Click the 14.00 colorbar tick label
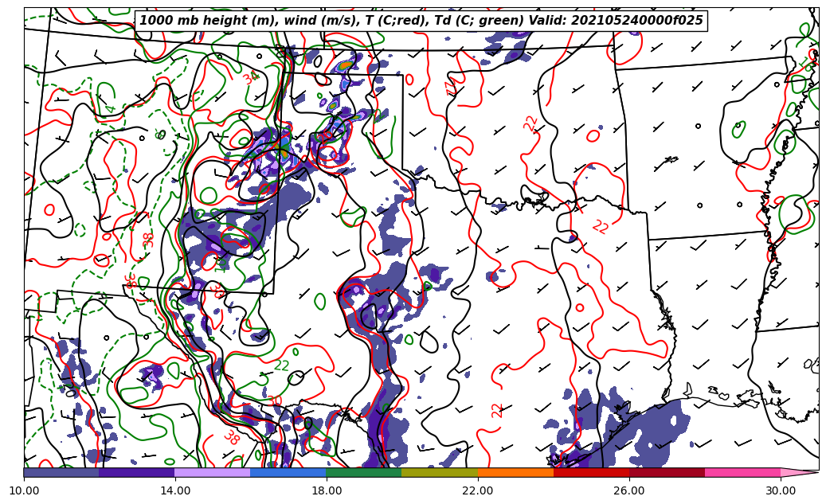 (175, 490)
